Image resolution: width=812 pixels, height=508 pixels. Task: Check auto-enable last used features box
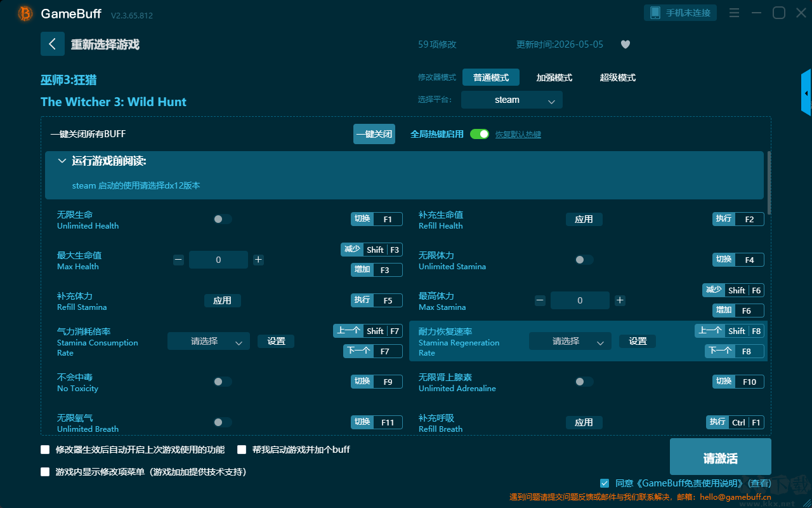45,450
